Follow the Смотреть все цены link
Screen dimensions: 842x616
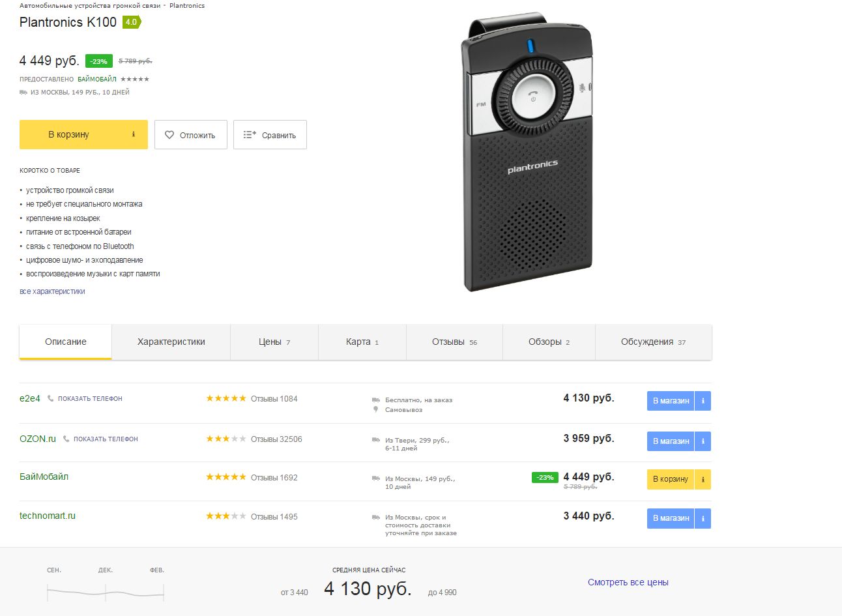click(x=628, y=582)
